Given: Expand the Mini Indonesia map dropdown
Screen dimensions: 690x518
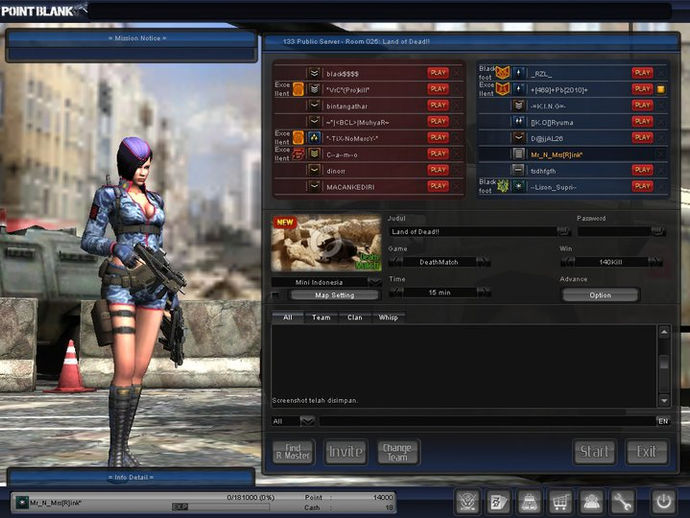Looking at the screenshot, I should [374, 282].
